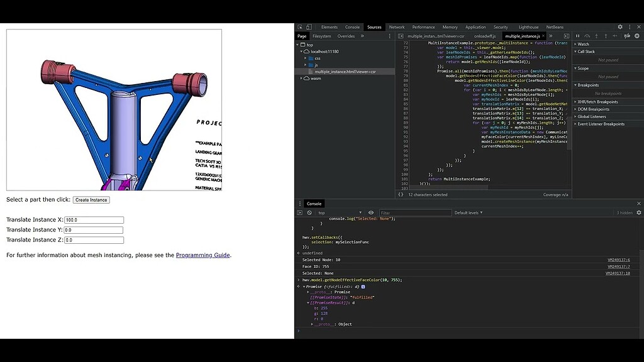This screenshot has width=644, height=362.
Task: Click inside the console Filter box
Action: click(416, 212)
